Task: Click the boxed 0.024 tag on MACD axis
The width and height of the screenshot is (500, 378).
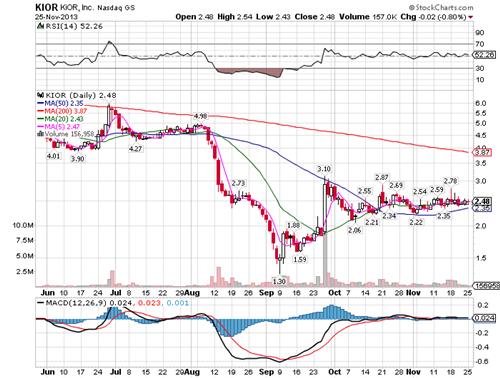Action: (485, 318)
